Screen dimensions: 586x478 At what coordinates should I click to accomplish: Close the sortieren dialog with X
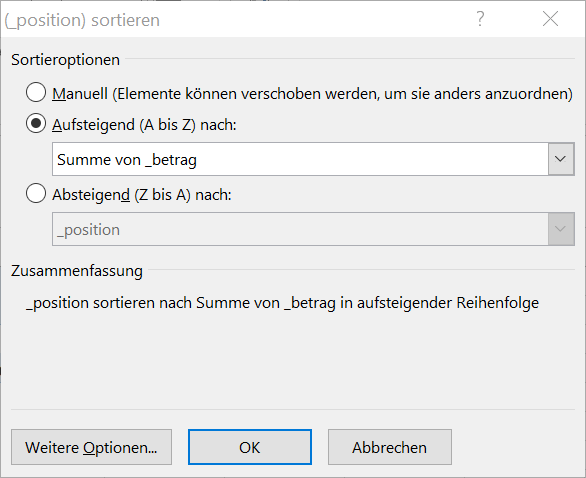[x=550, y=19]
